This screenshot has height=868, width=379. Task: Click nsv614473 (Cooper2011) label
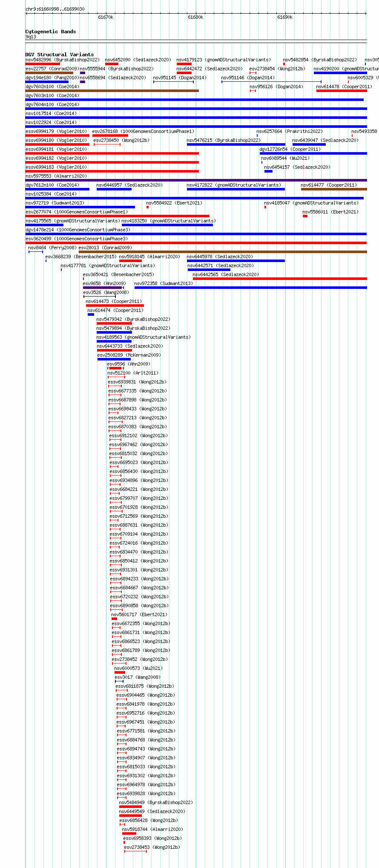(x=114, y=302)
